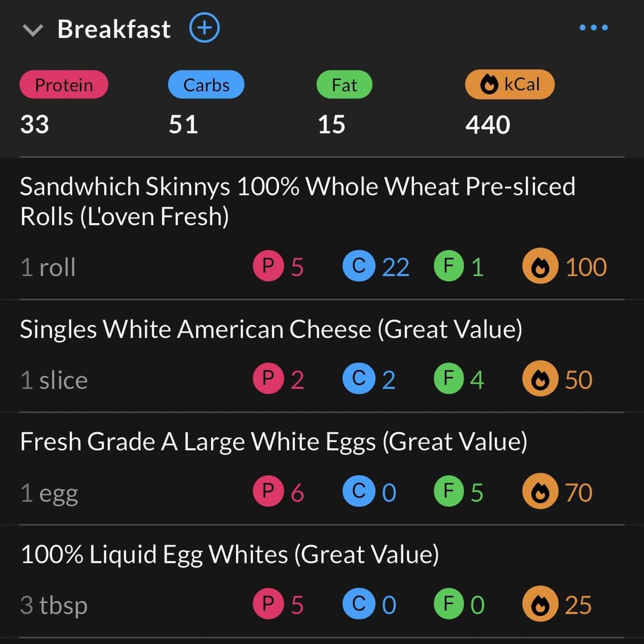Tap flame icon on egg whites row
Viewport: 644px width, 644px height.
pos(540,605)
